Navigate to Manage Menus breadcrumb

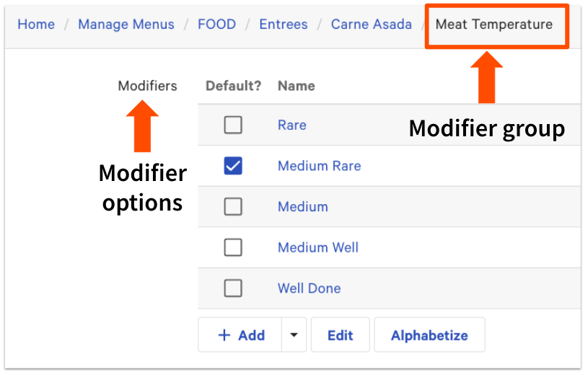pyautogui.click(x=126, y=25)
